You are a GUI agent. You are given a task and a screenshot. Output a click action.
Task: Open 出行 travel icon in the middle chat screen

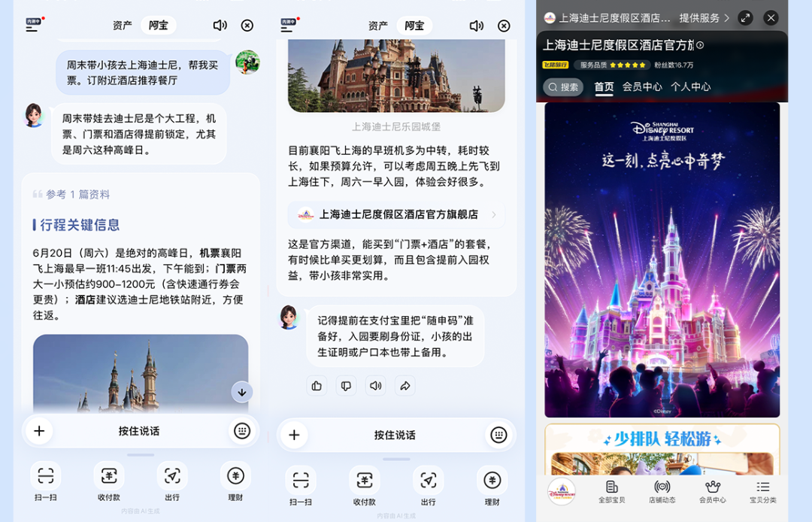tap(429, 480)
